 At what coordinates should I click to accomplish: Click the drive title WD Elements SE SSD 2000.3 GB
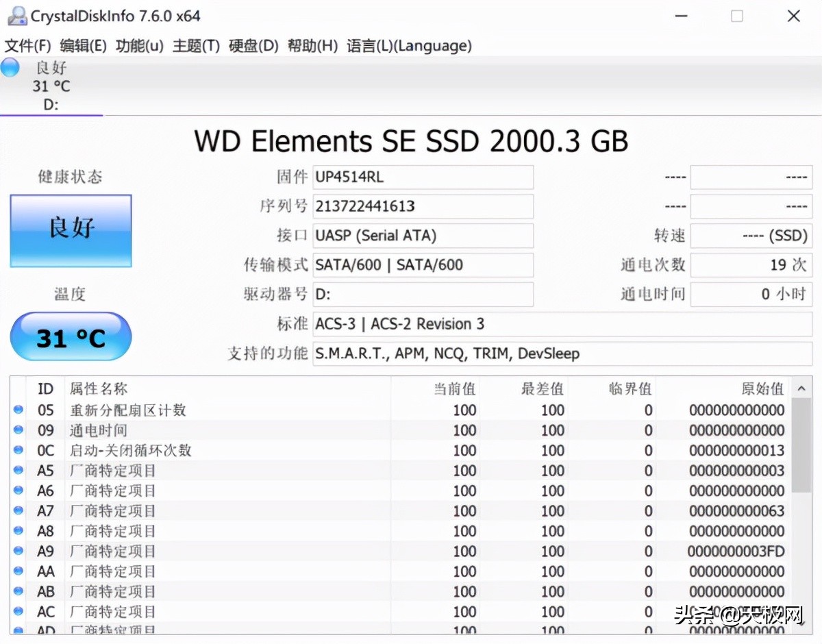tap(411, 142)
